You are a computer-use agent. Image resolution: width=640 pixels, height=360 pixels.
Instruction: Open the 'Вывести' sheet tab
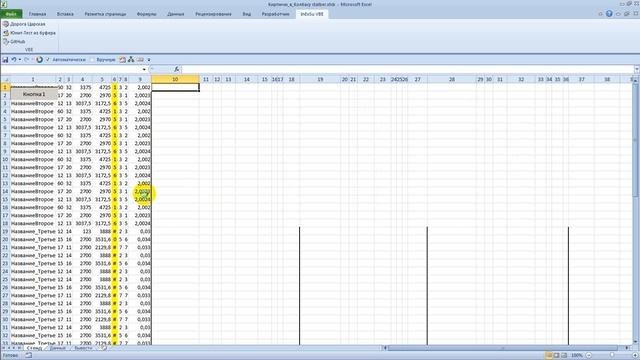pos(83,348)
